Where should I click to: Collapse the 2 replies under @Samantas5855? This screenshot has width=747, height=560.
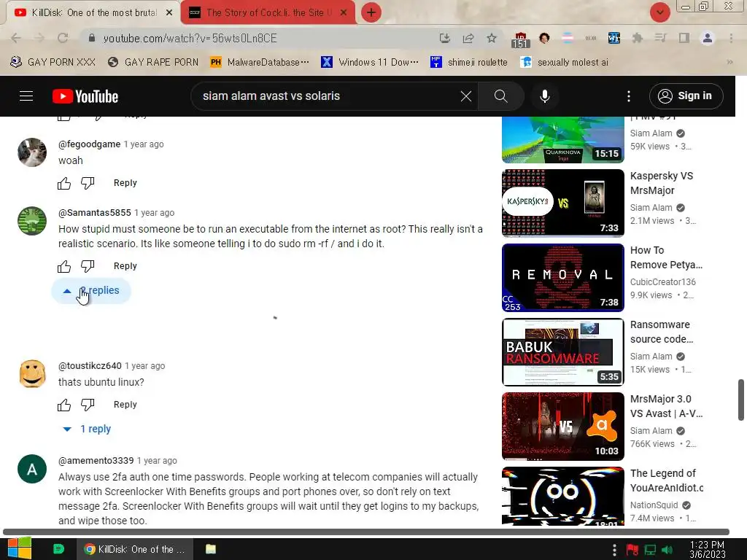pyautogui.click(x=91, y=290)
